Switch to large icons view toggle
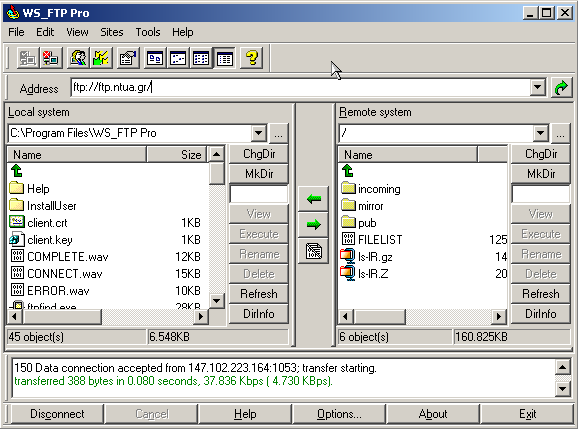Screen dimensions: 578x429 [155, 58]
